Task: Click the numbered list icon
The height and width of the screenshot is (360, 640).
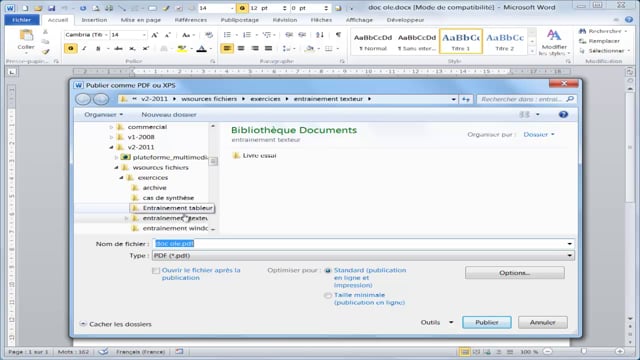Action: [x=247, y=35]
